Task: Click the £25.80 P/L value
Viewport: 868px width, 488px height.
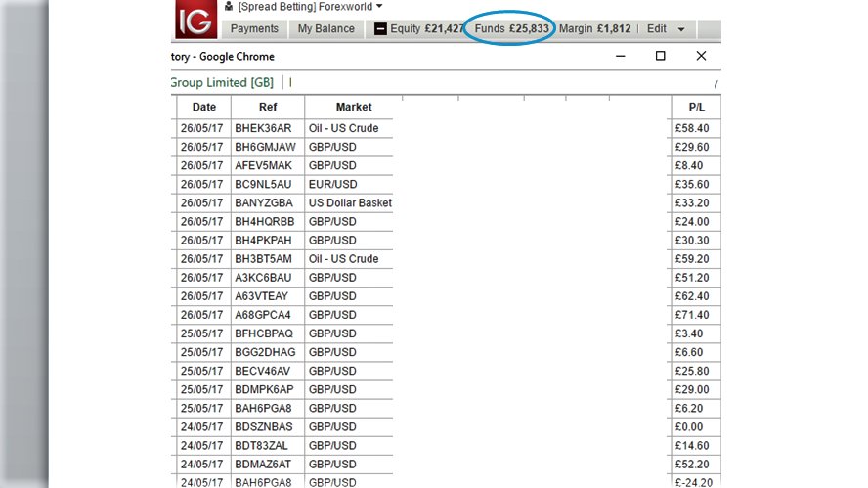Action: [692, 371]
